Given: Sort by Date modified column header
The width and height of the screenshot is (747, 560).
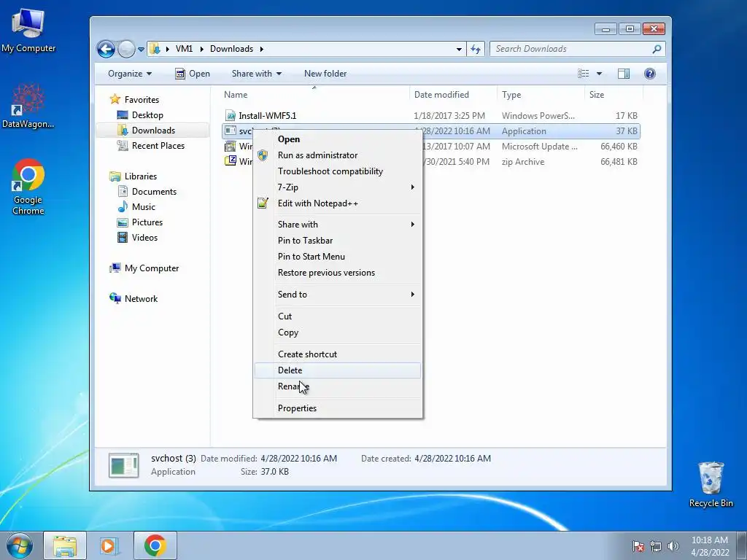Looking at the screenshot, I should coord(453,94).
